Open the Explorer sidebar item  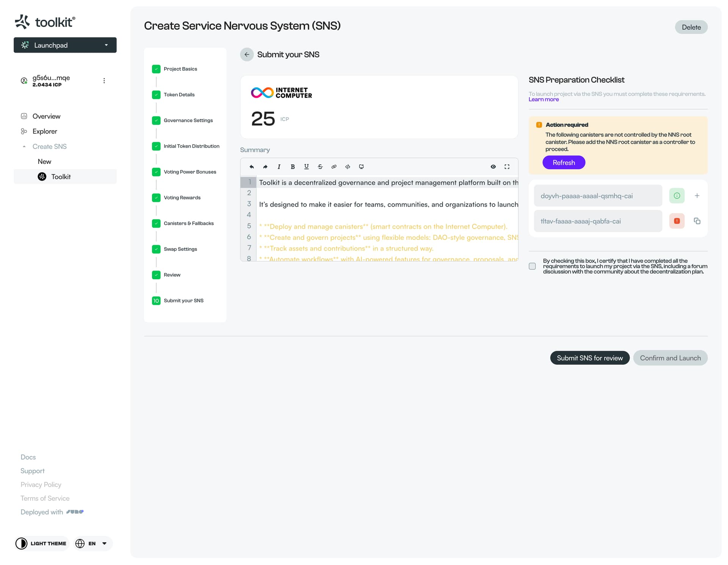(45, 131)
